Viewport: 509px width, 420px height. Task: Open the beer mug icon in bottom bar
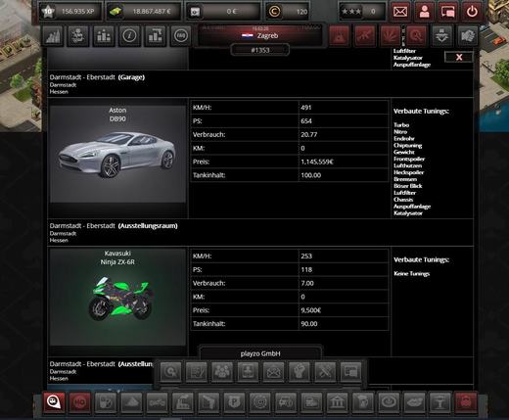point(363,402)
